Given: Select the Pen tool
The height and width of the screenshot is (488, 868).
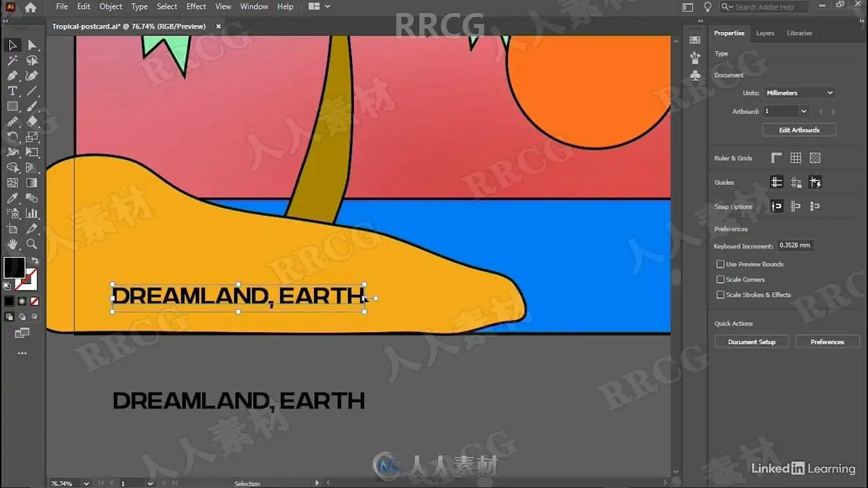Looking at the screenshot, I should (x=12, y=76).
